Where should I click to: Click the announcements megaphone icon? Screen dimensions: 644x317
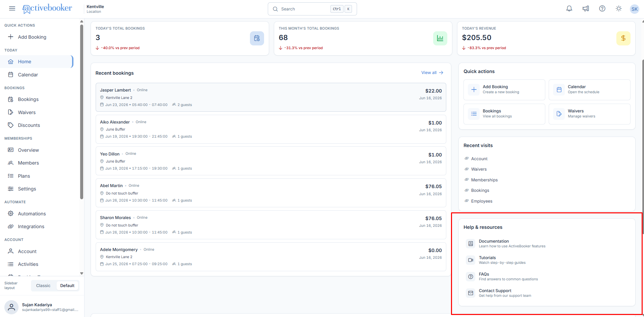[586, 9]
